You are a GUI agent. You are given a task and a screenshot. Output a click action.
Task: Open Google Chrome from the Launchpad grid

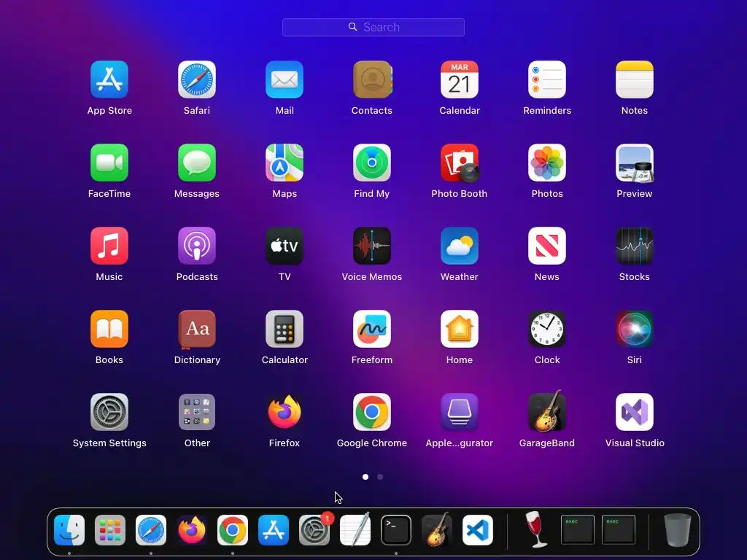372,412
